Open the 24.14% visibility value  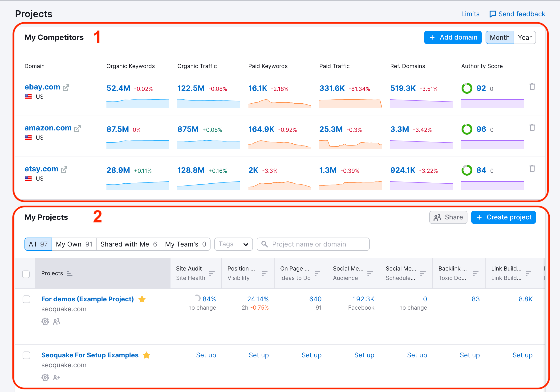point(258,299)
